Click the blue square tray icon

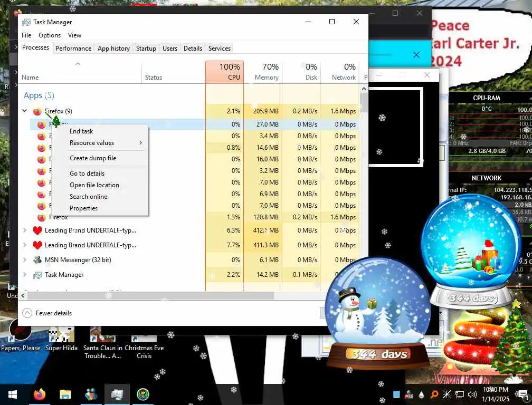click(x=396, y=394)
